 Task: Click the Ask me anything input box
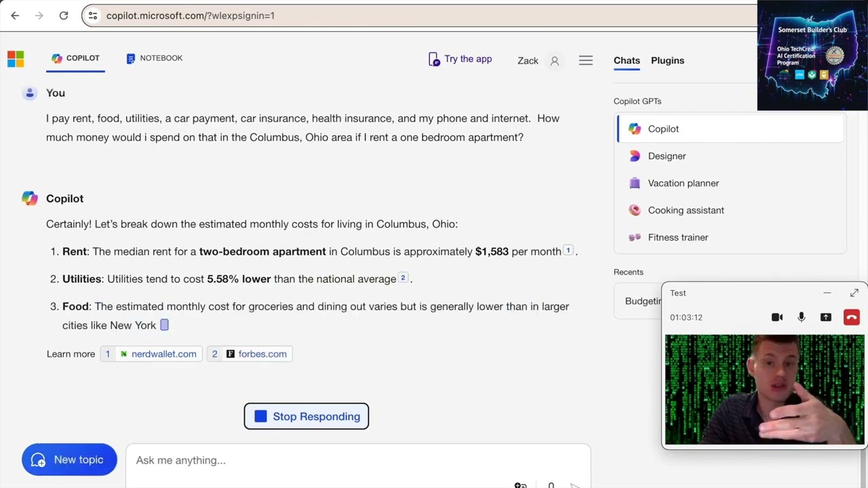(x=358, y=460)
